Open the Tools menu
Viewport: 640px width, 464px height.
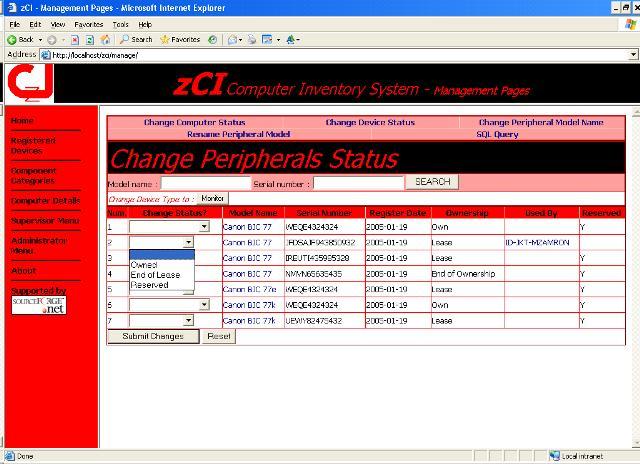pos(120,23)
